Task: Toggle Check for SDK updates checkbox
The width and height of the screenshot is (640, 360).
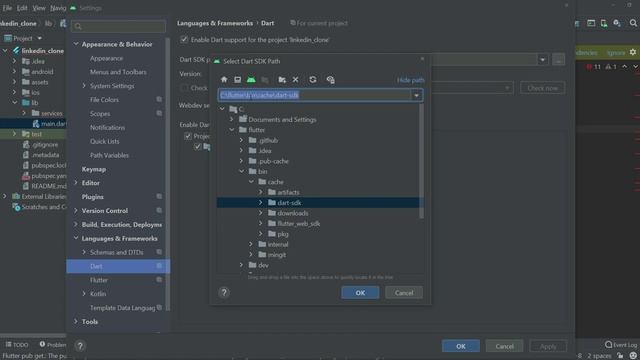Action: pyautogui.click(x=184, y=88)
